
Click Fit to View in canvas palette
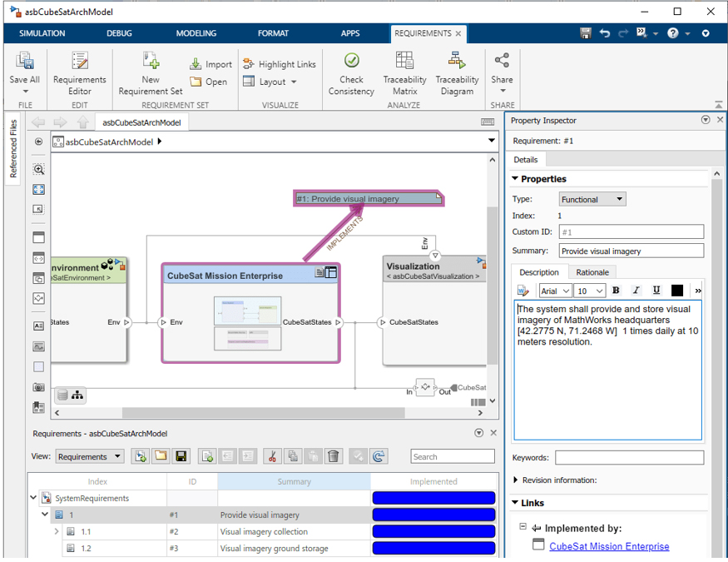(x=39, y=189)
